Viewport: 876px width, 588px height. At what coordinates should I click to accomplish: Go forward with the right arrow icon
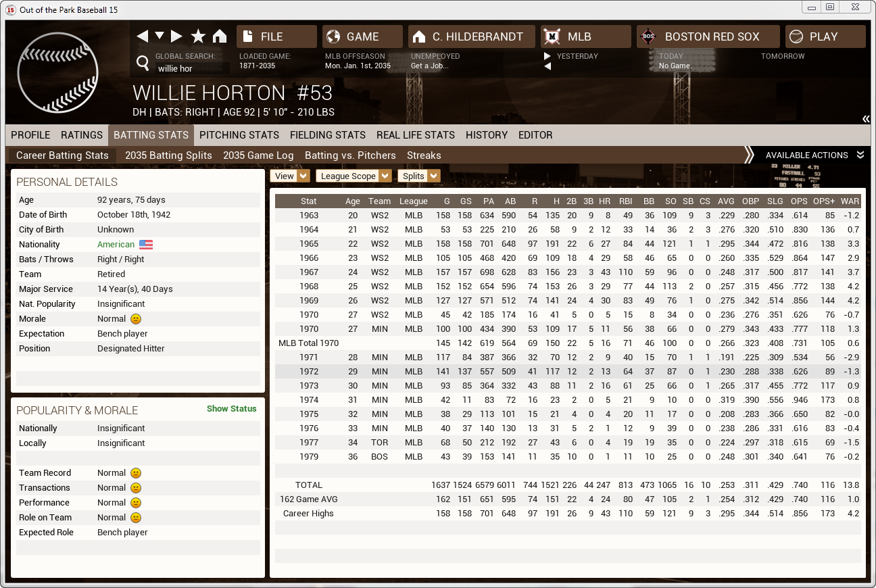coord(176,36)
